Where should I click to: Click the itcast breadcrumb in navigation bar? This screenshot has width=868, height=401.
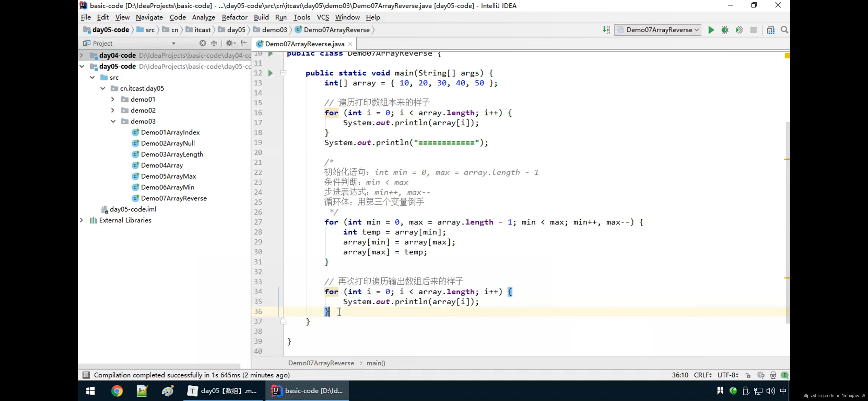[202, 30]
